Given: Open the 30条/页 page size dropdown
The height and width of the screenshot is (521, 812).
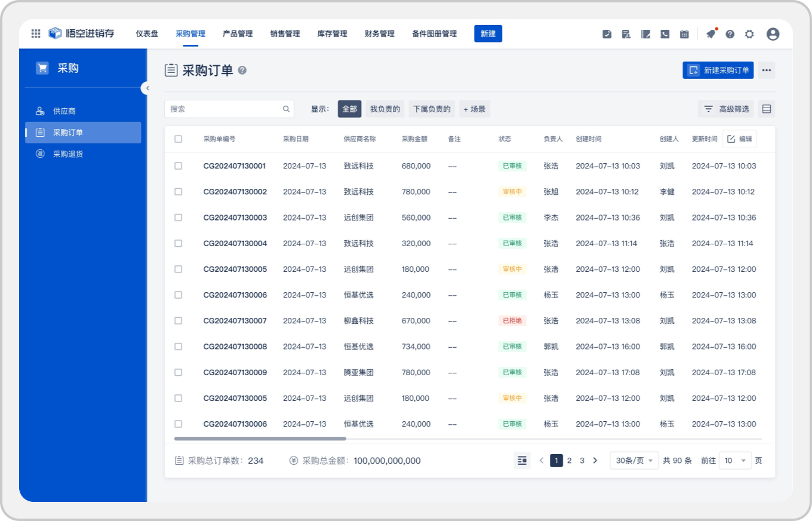Looking at the screenshot, I should tap(634, 461).
